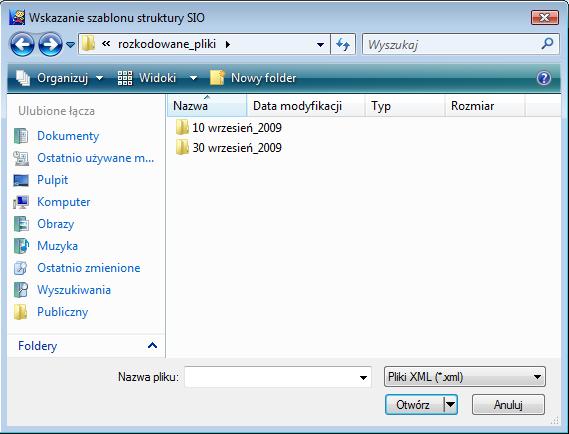The width and height of the screenshot is (569, 434).
Task: Select folder 10 wrzesień_2009
Action: pyautogui.click(x=229, y=127)
